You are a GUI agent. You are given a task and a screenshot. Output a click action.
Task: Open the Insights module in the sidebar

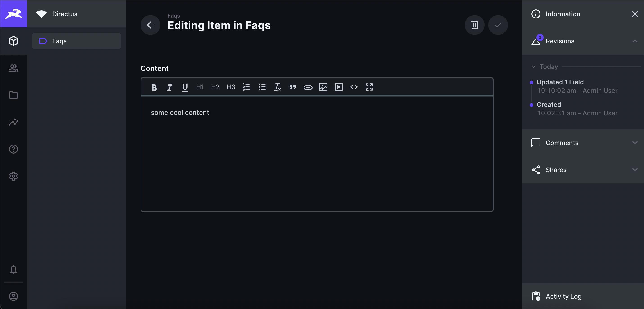(13, 122)
